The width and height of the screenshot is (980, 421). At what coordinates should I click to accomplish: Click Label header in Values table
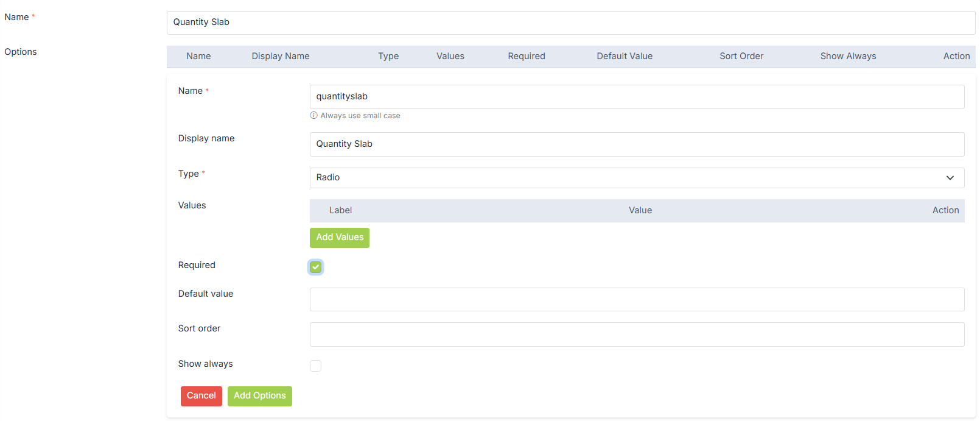tap(340, 210)
